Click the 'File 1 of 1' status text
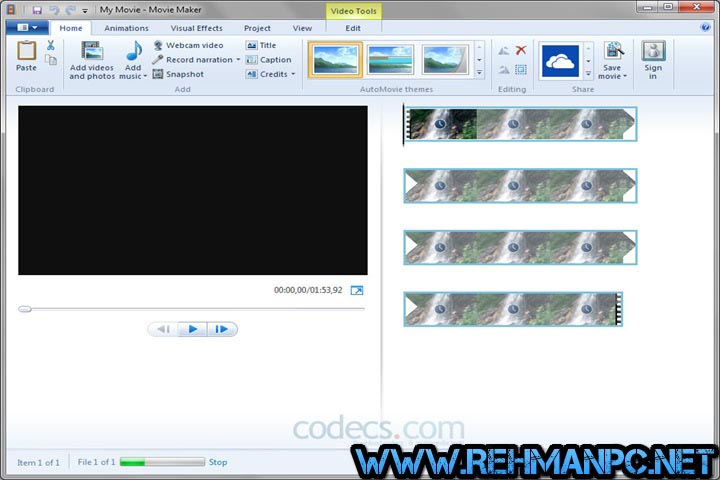The width and height of the screenshot is (720, 480). [x=96, y=462]
